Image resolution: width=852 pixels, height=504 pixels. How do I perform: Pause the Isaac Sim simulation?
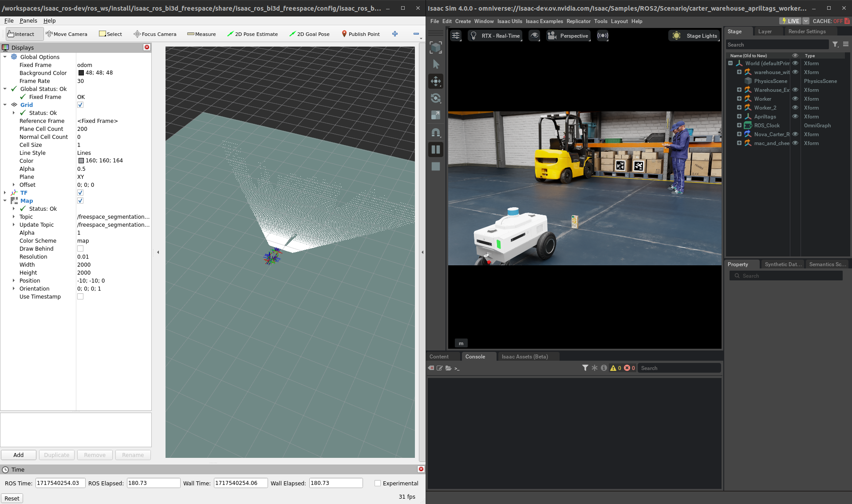click(x=436, y=150)
